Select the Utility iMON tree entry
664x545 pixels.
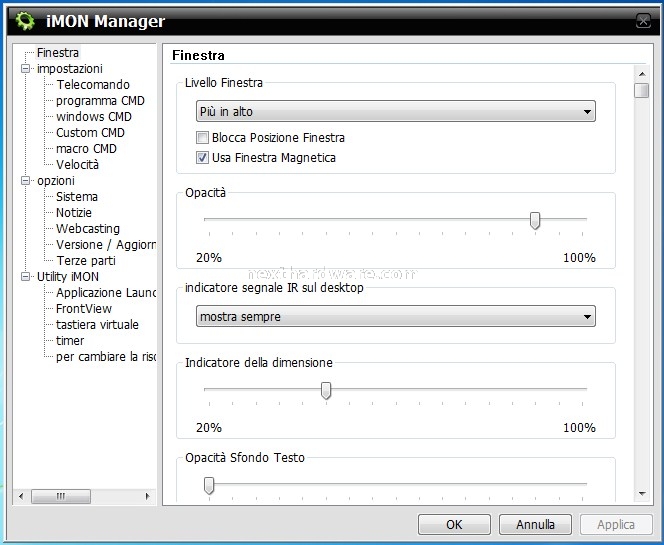pos(68,277)
